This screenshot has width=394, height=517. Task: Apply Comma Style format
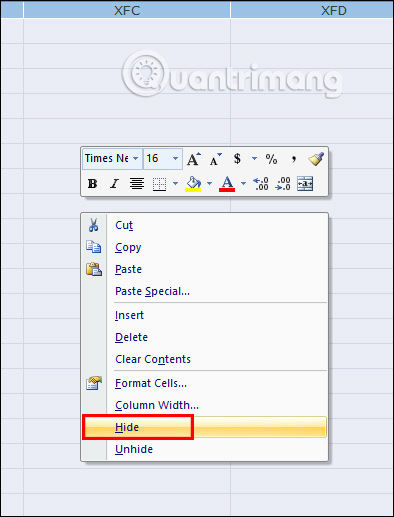pos(293,159)
